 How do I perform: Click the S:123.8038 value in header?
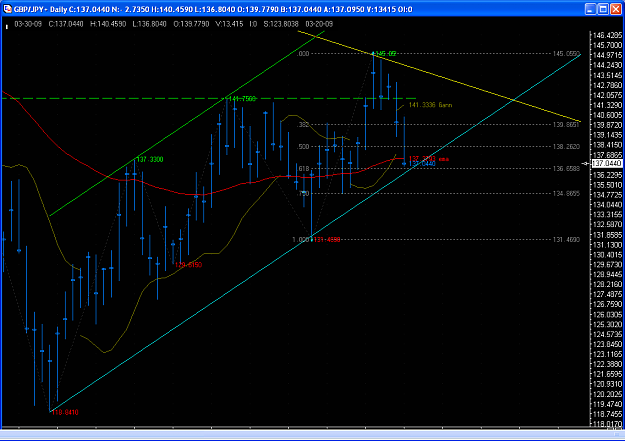pos(281,24)
